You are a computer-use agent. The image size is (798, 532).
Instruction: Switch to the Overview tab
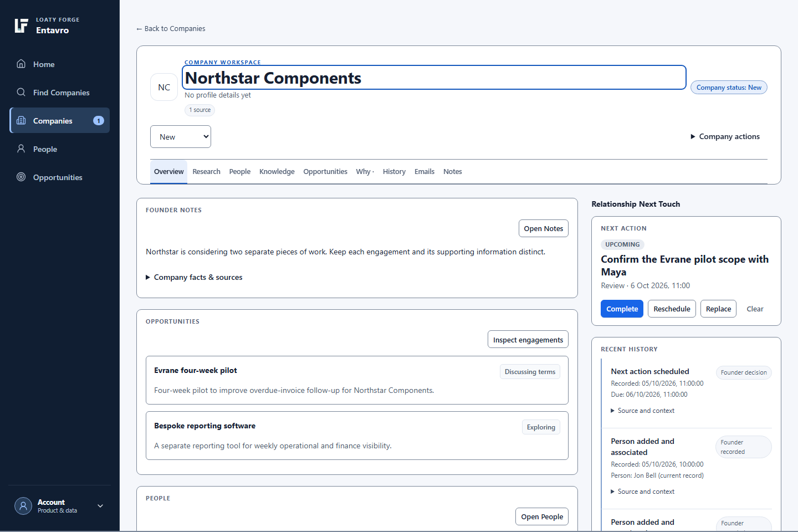coord(168,172)
